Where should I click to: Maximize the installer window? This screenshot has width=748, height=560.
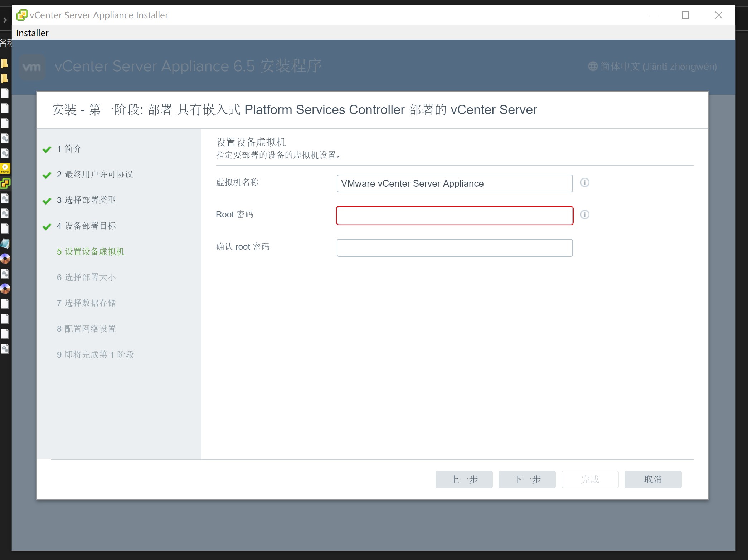pyautogui.click(x=685, y=15)
